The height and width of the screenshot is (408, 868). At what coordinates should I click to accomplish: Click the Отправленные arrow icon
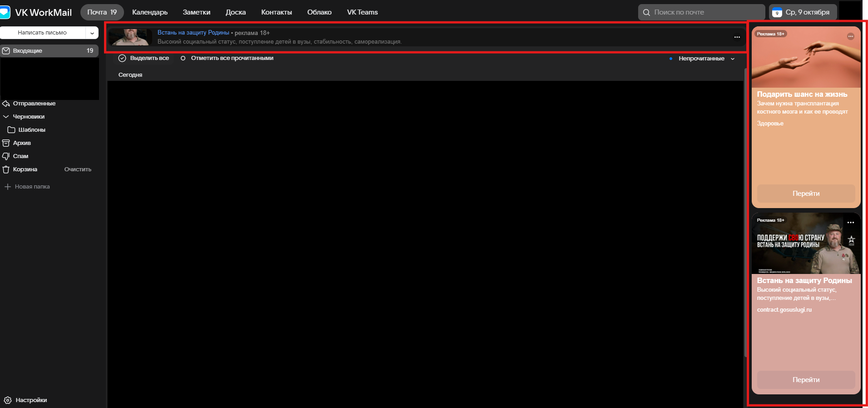6,104
